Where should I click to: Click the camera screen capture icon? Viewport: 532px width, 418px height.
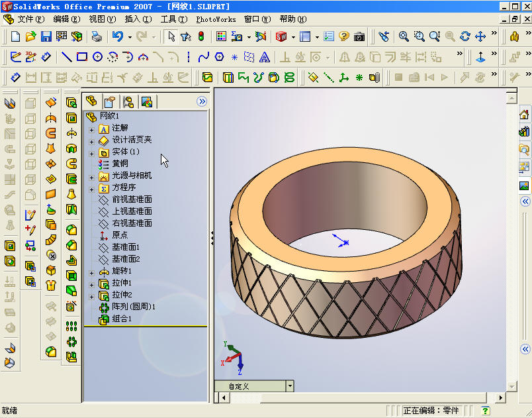[359, 36]
